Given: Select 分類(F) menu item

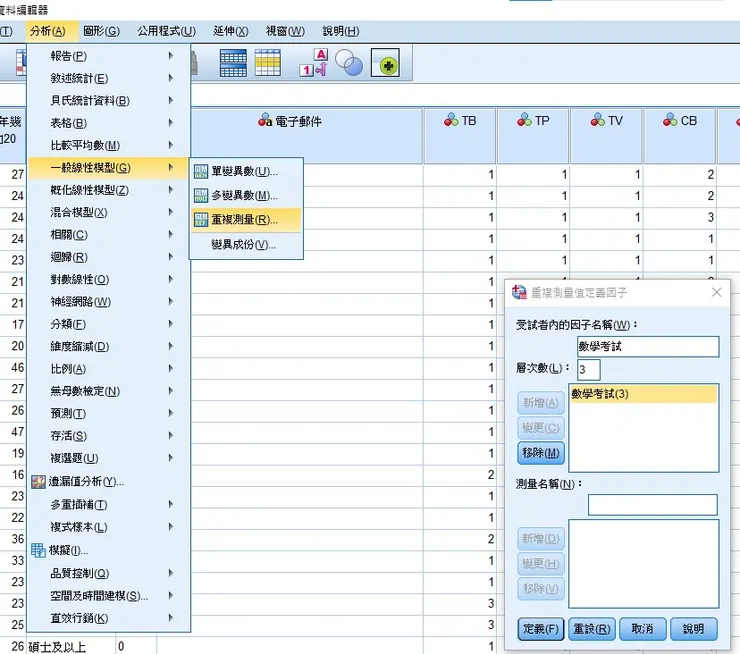Looking at the screenshot, I should coord(109,325).
